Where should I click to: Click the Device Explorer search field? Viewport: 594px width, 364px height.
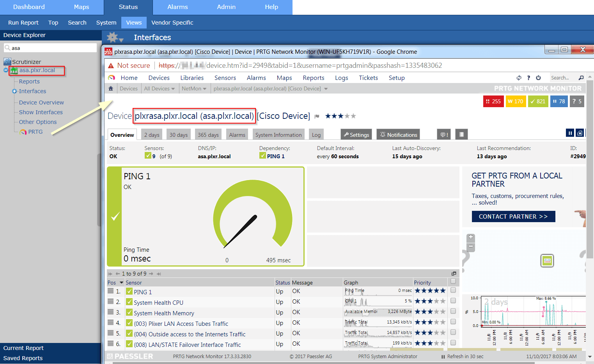[50, 48]
